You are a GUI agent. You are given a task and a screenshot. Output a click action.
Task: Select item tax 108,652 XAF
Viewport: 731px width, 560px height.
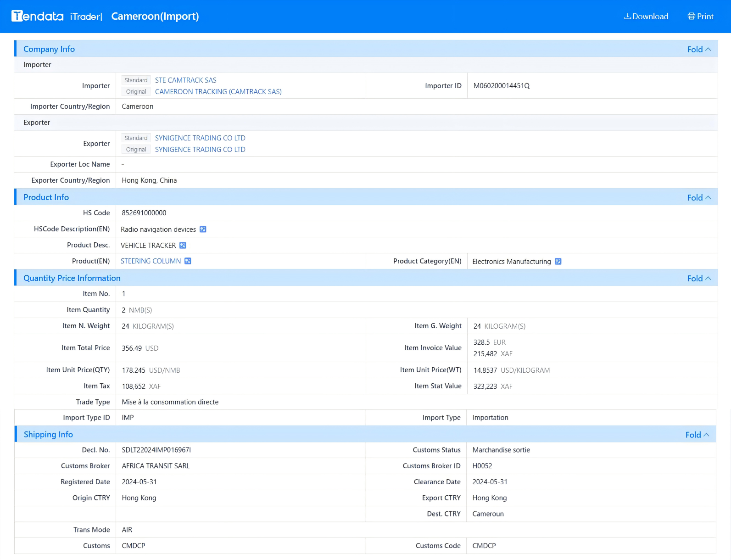coord(141,386)
